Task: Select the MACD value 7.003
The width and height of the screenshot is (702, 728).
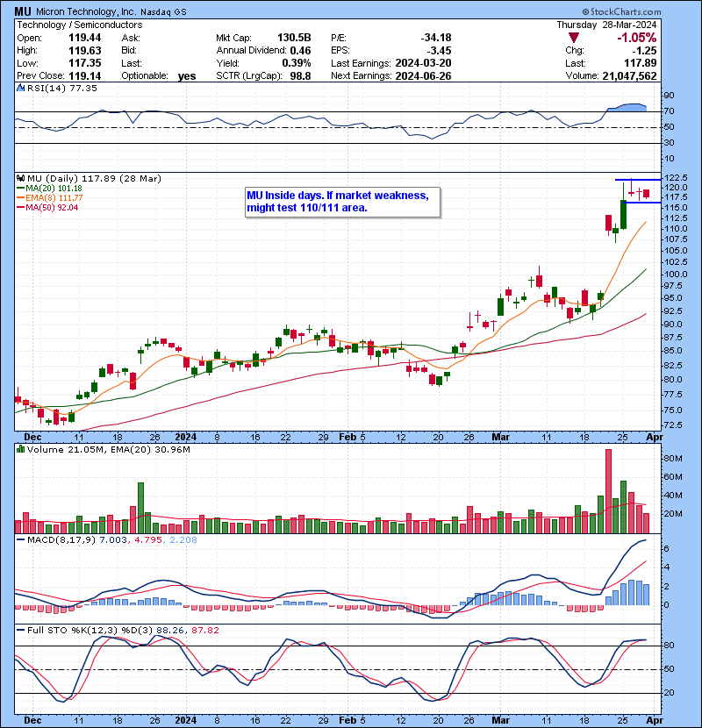Action: (113, 540)
